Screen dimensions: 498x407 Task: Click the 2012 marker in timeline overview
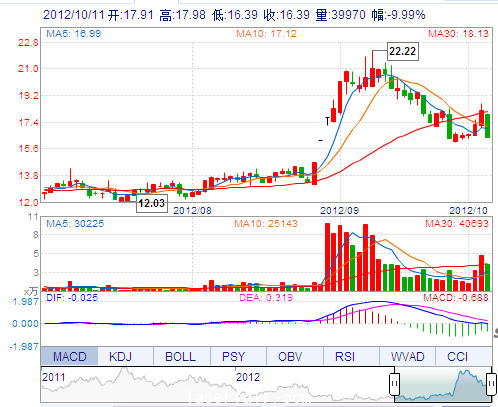click(248, 377)
